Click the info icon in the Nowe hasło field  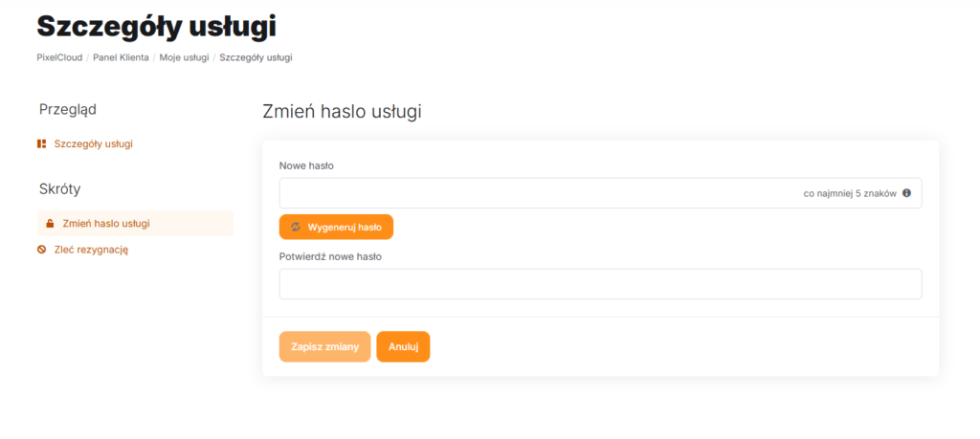click(906, 193)
